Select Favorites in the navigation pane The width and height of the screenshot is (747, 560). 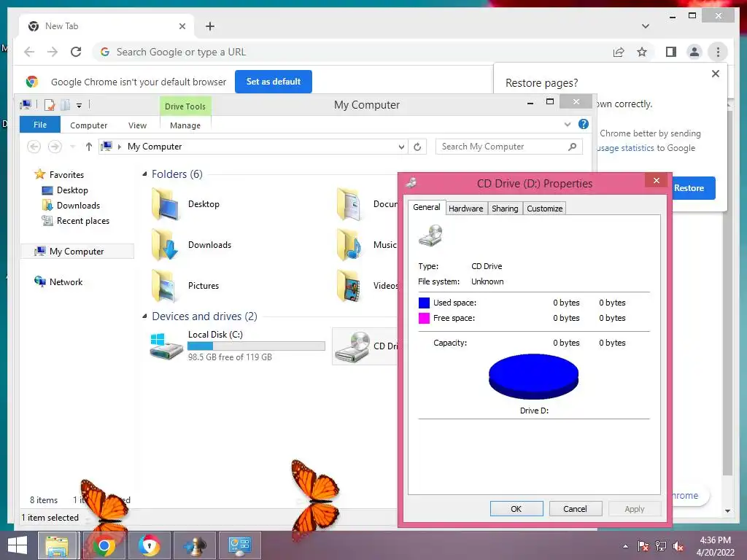(66, 175)
